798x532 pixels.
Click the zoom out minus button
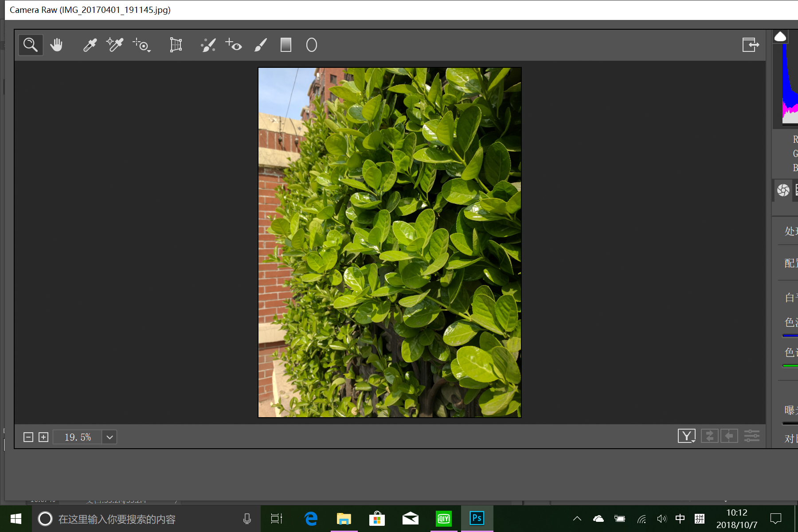[x=28, y=437]
